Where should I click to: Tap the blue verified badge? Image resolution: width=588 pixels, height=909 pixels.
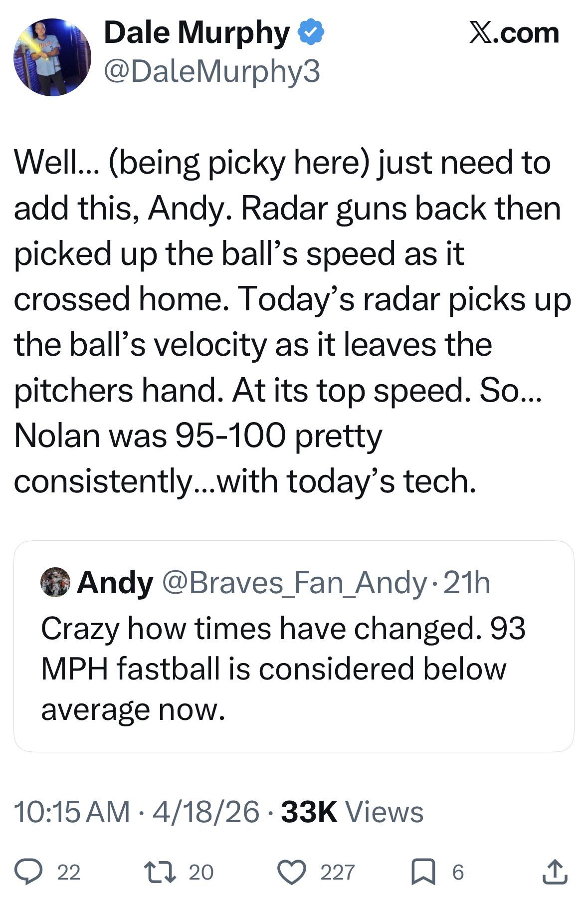coord(311,33)
